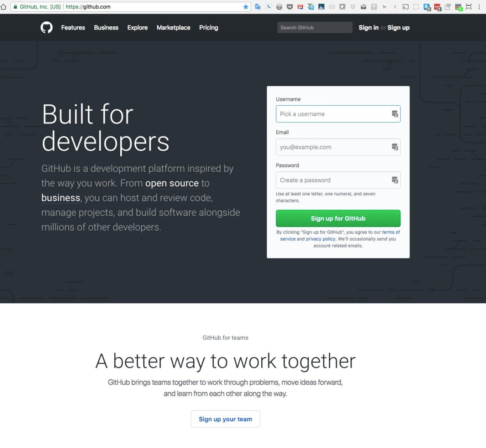Open the Features nav item
This screenshot has width=486, height=448.
click(x=73, y=28)
